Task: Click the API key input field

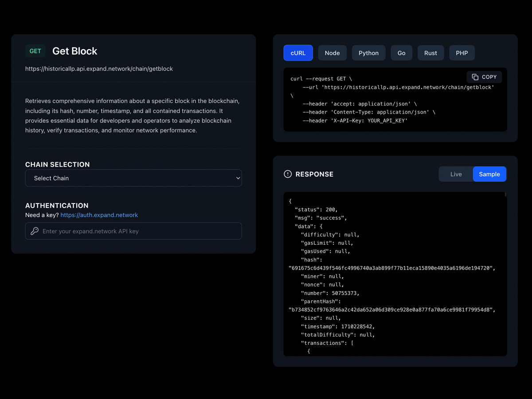Action: [133, 231]
